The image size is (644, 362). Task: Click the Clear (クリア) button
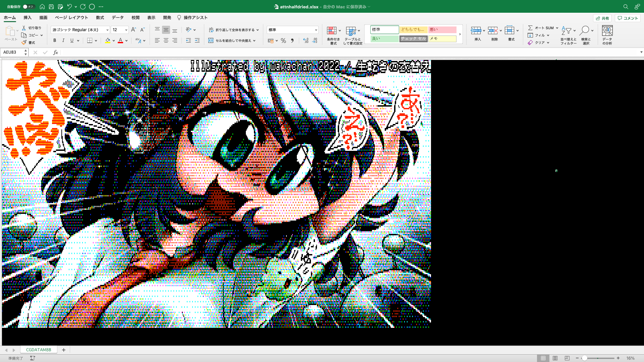(538, 43)
